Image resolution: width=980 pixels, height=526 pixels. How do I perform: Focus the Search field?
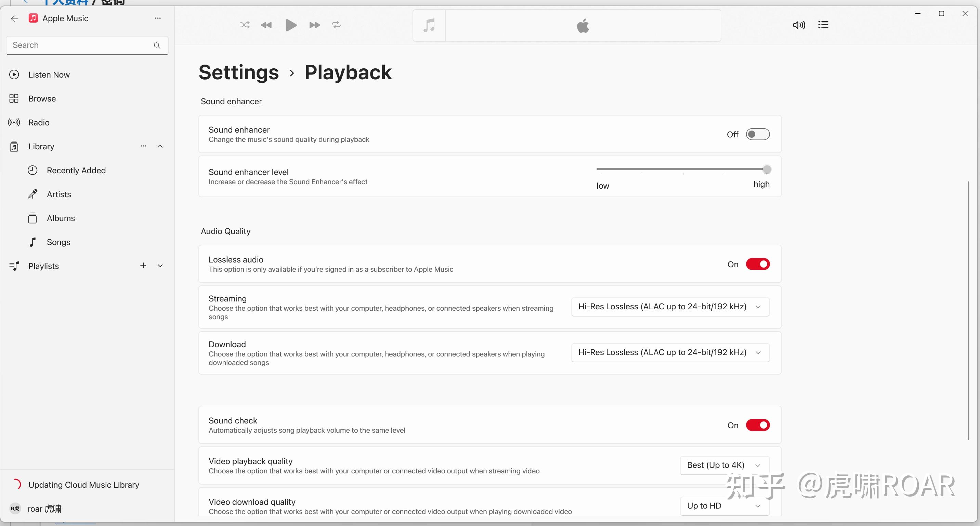[x=87, y=45]
